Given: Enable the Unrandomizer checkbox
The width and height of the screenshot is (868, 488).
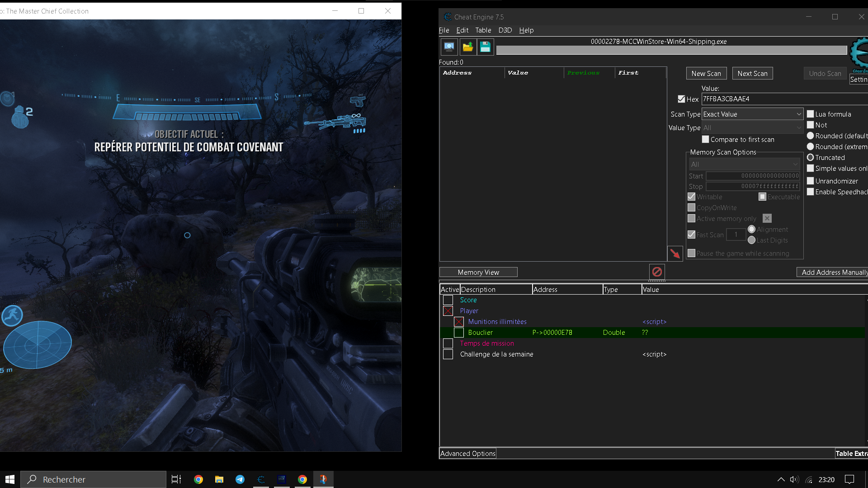Looking at the screenshot, I should (x=811, y=181).
